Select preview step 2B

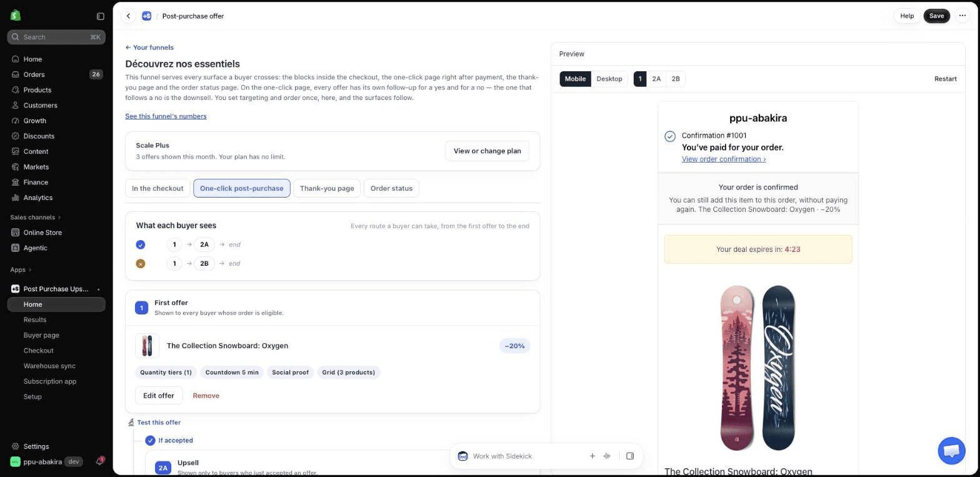pyautogui.click(x=676, y=79)
